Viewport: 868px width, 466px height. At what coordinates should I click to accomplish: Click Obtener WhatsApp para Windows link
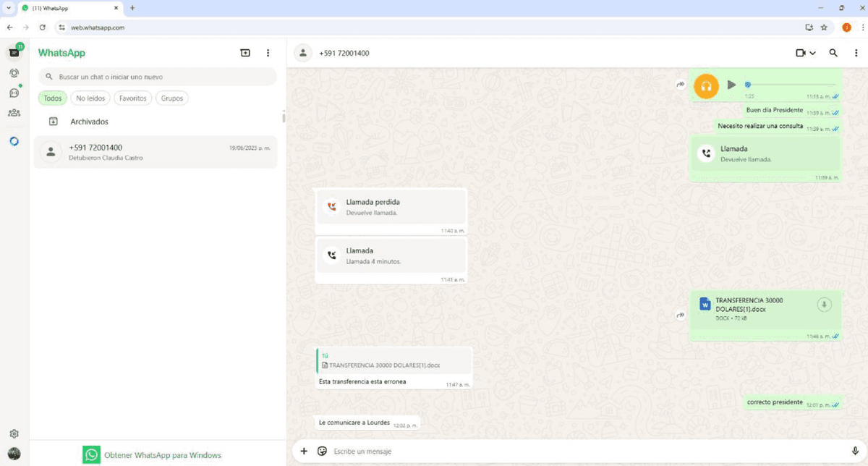(x=162, y=455)
